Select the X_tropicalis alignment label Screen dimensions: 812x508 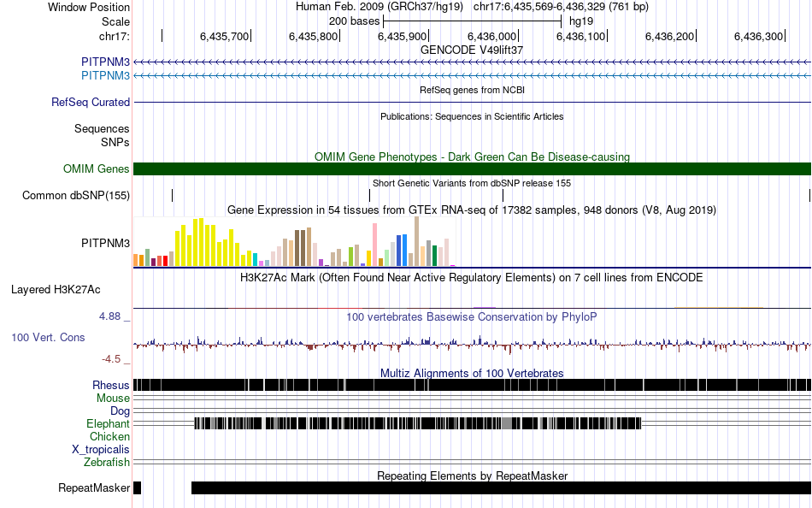click(x=101, y=450)
